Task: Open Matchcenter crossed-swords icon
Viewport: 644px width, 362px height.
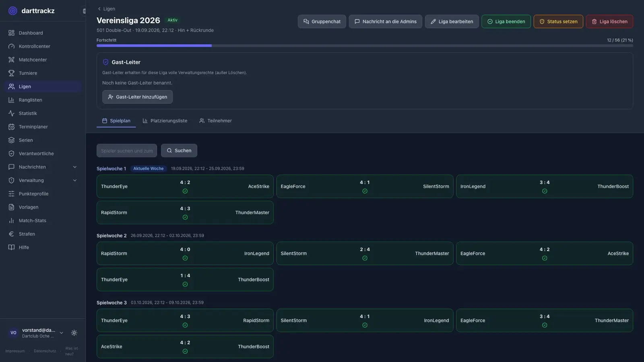Action: [11, 60]
